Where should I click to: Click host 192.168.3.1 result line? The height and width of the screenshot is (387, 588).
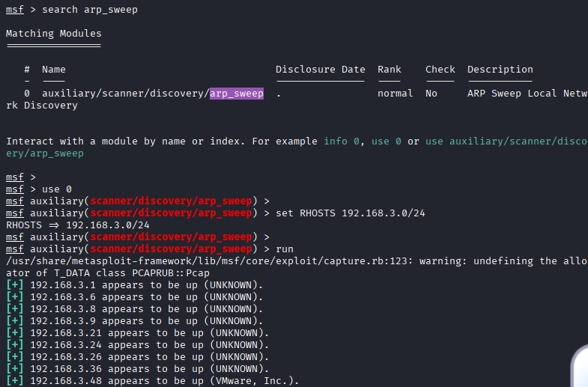(x=135, y=285)
